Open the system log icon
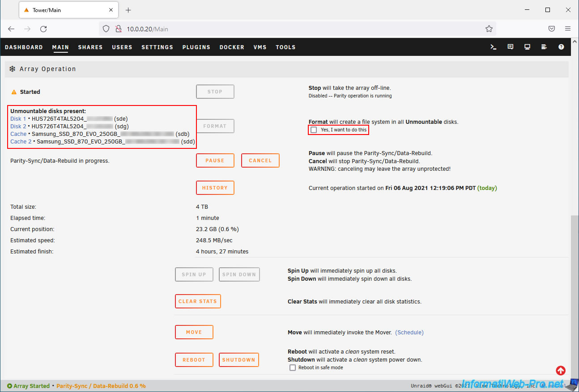This screenshot has width=579, height=392. (544, 47)
